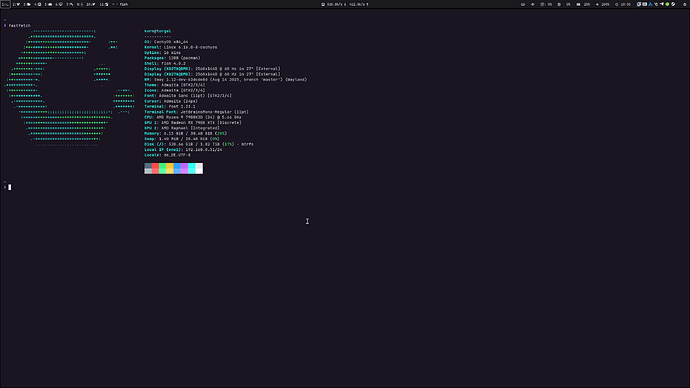
Task: Click the volume module showing 100%
Action: click(603, 4)
